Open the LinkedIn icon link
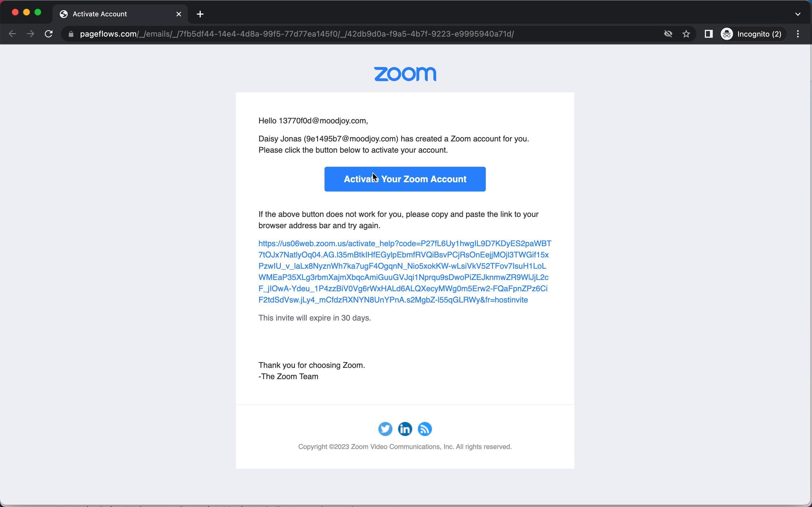812x507 pixels. 405,429
